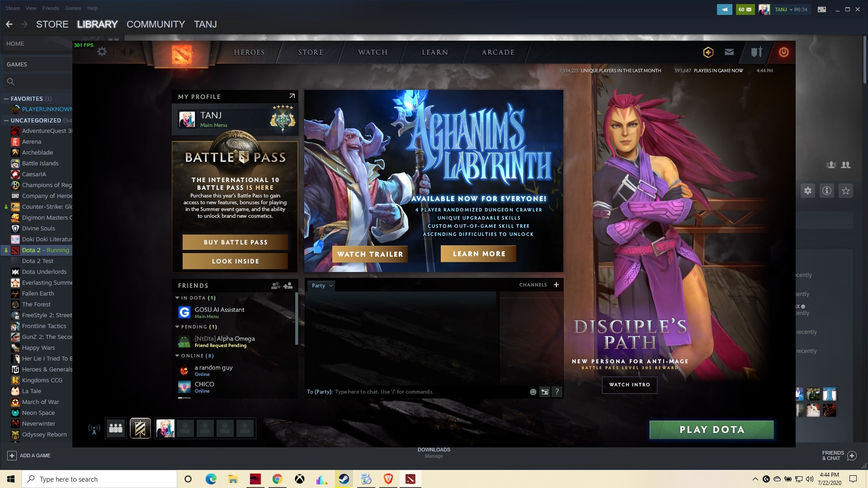This screenshot has height=488, width=868.
Task: Switch to the Watch tab
Action: 373,52
